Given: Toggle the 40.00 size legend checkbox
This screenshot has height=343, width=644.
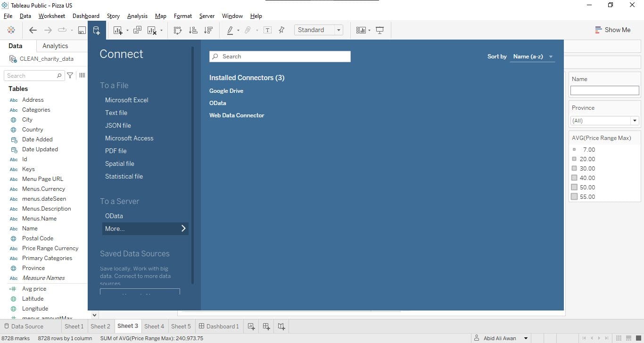Looking at the screenshot, I should (x=574, y=178).
